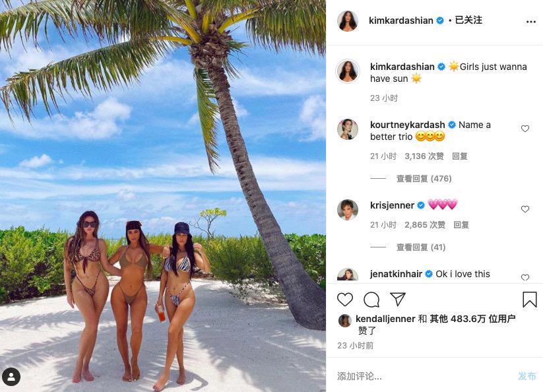Image resolution: width=543 pixels, height=392 pixels.
Task: Show tagged people icon on photo
Action: pyautogui.click(x=11, y=377)
